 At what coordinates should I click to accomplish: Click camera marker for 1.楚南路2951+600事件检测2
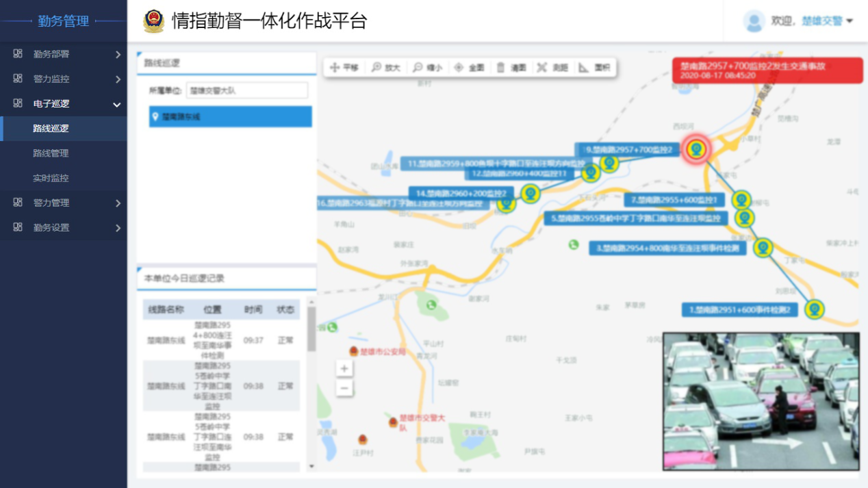click(x=814, y=309)
